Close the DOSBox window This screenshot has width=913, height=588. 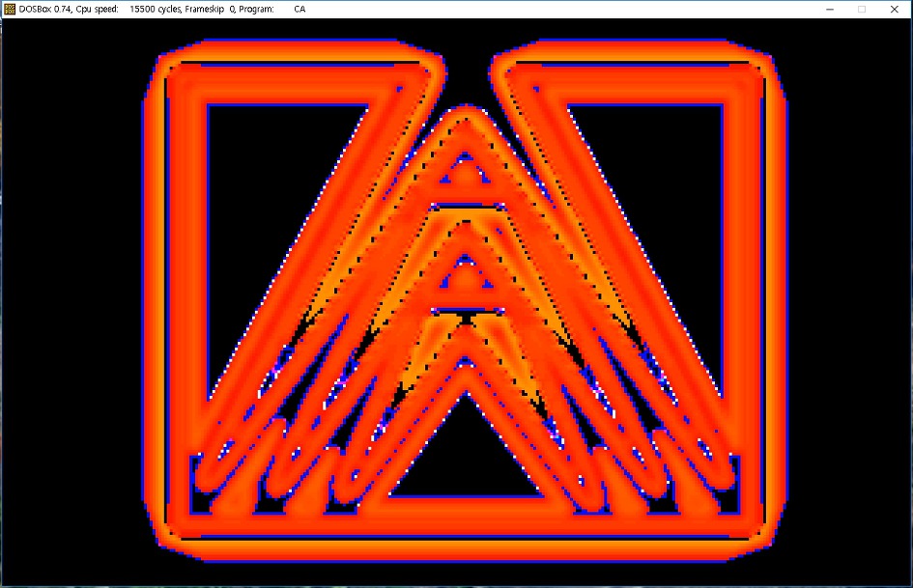(x=895, y=9)
